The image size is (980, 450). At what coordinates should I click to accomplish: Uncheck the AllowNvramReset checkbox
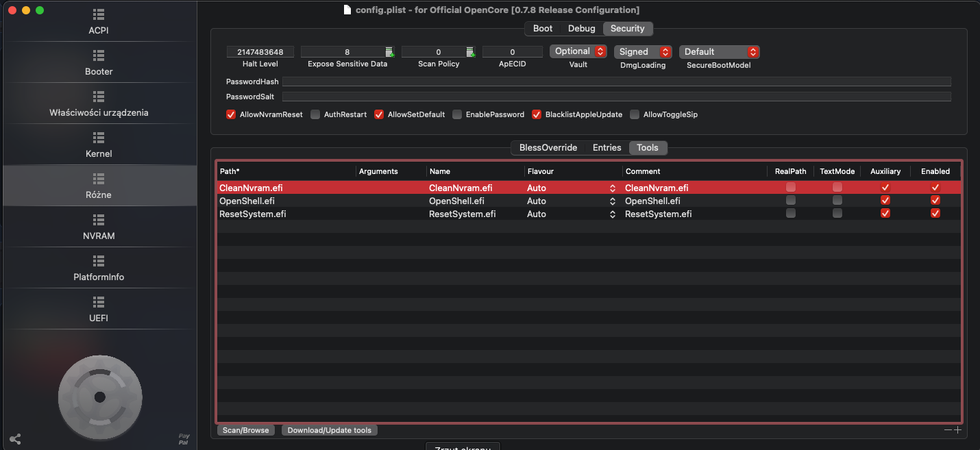(231, 114)
